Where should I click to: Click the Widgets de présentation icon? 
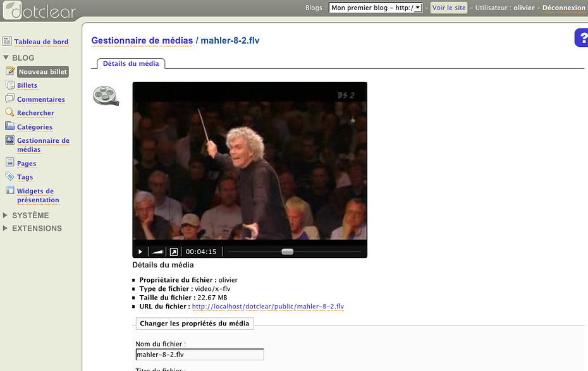coord(9,190)
